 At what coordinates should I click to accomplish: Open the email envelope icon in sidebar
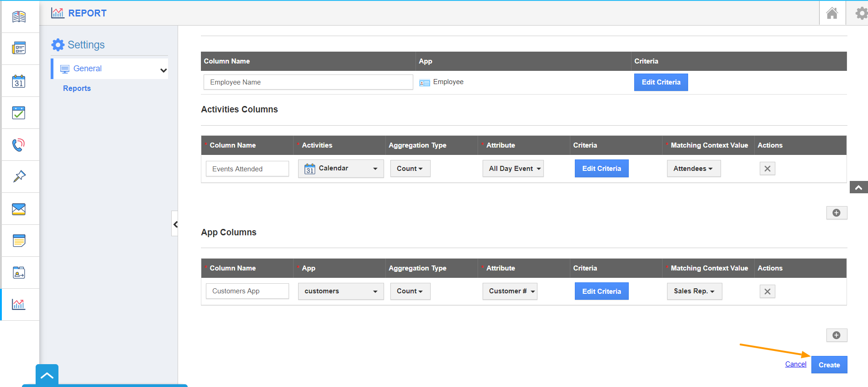pyautogui.click(x=19, y=209)
